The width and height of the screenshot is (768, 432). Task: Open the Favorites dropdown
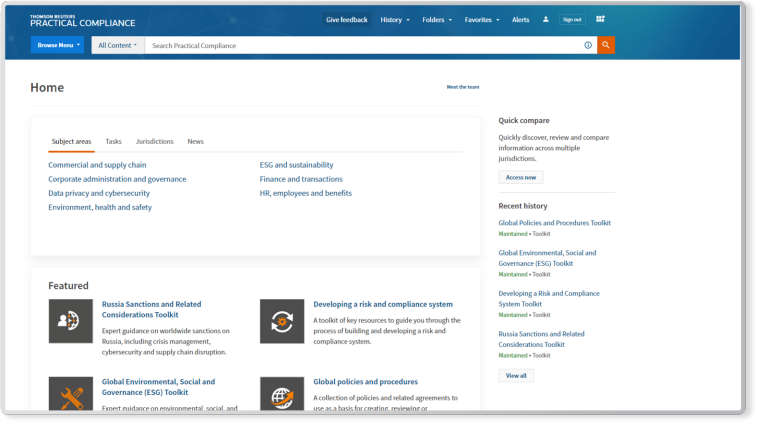pyautogui.click(x=482, y=19)
